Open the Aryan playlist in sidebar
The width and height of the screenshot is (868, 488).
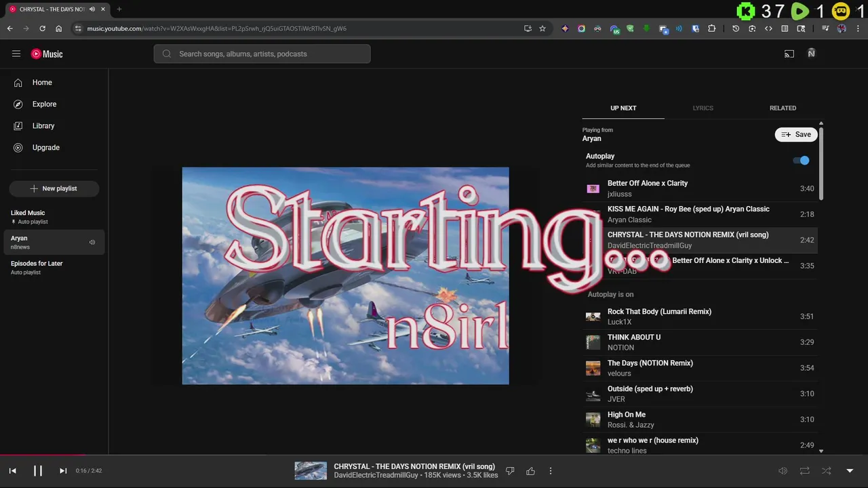[x=54, y=242]
